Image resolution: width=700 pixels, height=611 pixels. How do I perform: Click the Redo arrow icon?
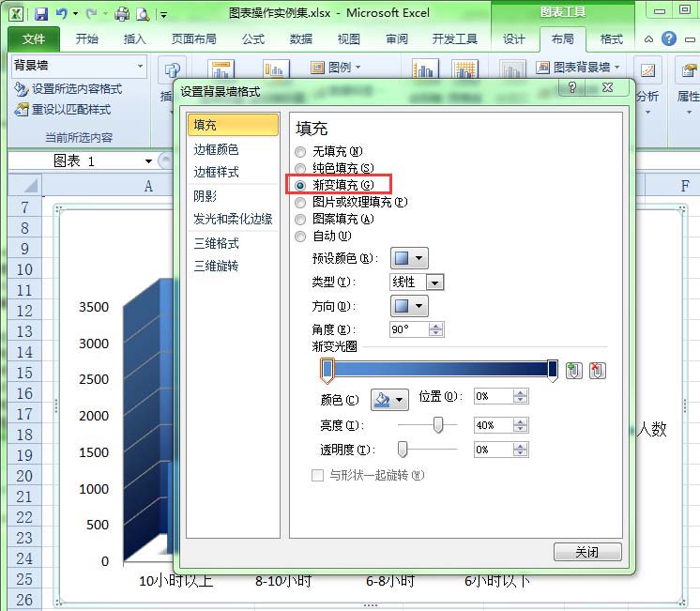(92, 14)
